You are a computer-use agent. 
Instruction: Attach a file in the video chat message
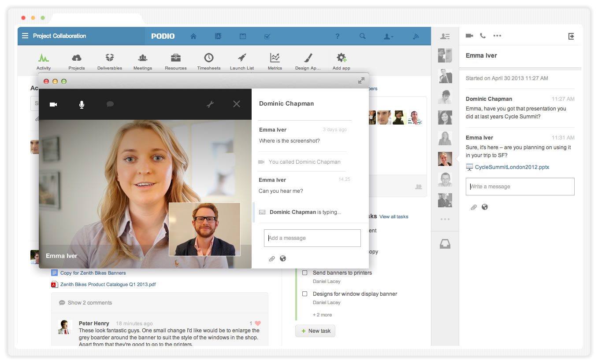(272, 259)
